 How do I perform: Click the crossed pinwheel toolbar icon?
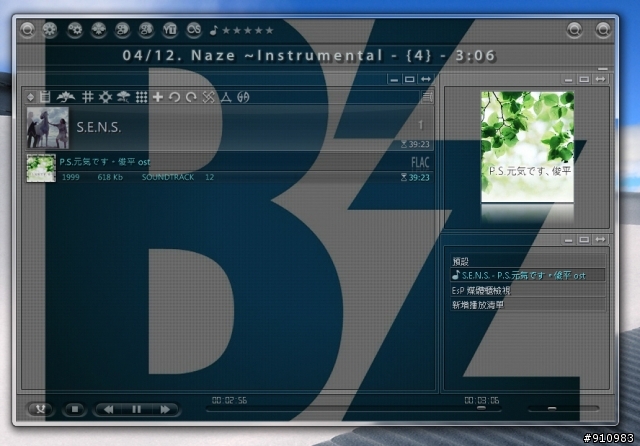click(x=209, y=97)
